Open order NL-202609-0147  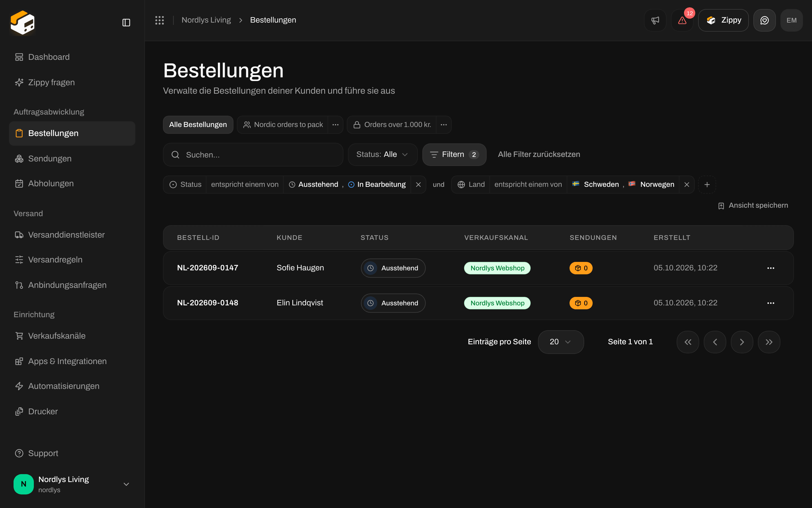click(207, 268)
